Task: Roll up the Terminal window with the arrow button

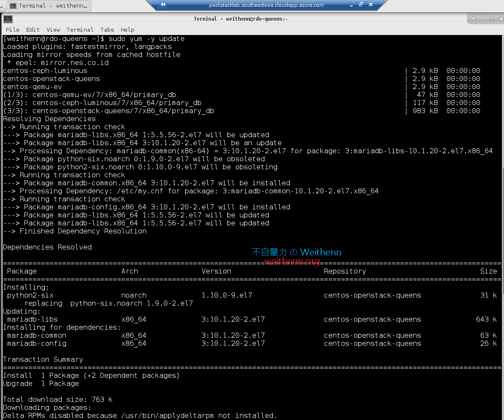Action: click(x=474, y=19)
